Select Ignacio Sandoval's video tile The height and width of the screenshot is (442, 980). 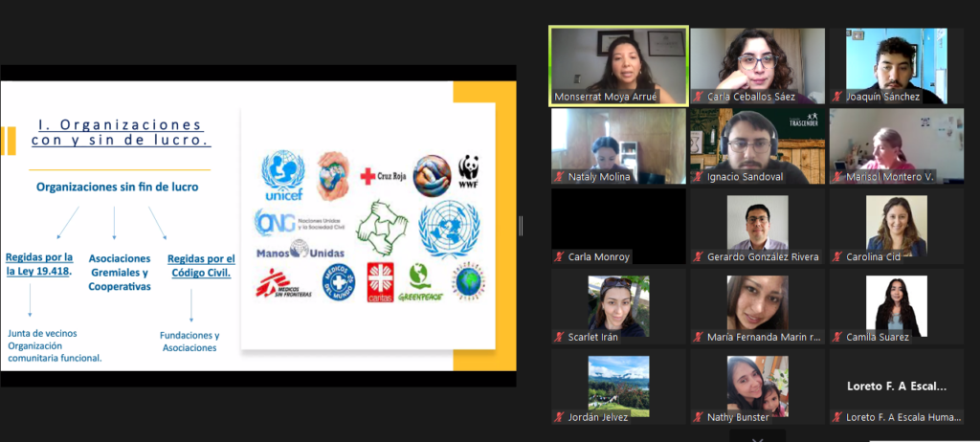[758, 146]
